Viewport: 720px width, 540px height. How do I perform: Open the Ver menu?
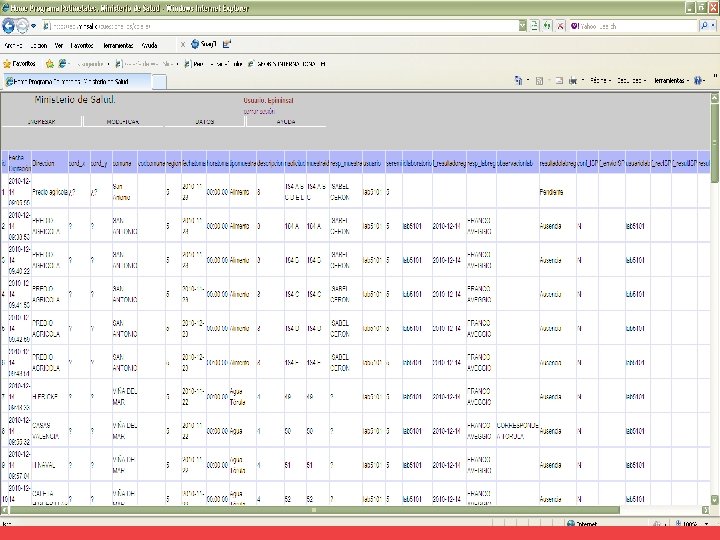point(59,45)
